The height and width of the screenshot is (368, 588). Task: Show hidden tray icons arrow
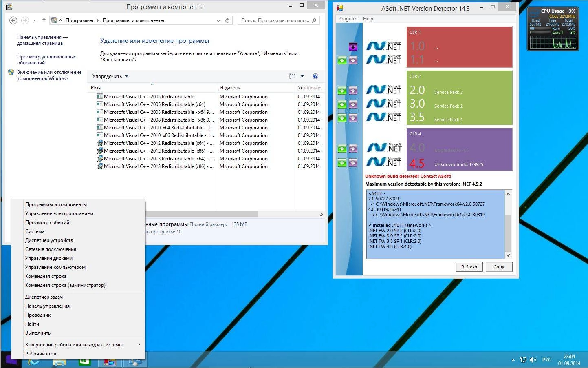pyautogui.click(x=513, y=360)
